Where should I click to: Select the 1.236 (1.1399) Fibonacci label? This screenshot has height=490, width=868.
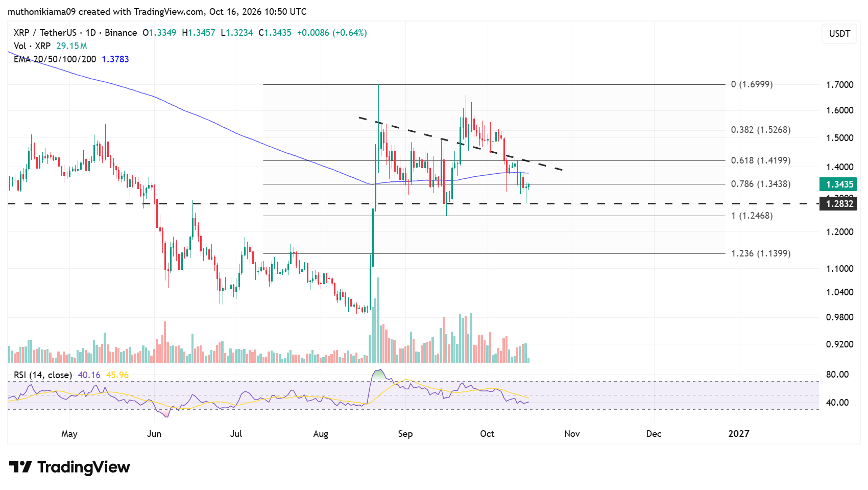tap(761, 253)
